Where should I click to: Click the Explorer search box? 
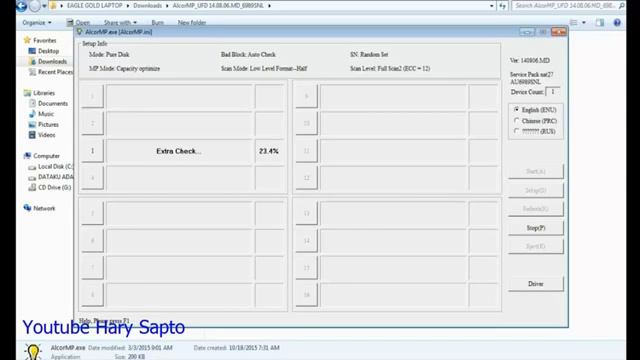coord(568,6)
